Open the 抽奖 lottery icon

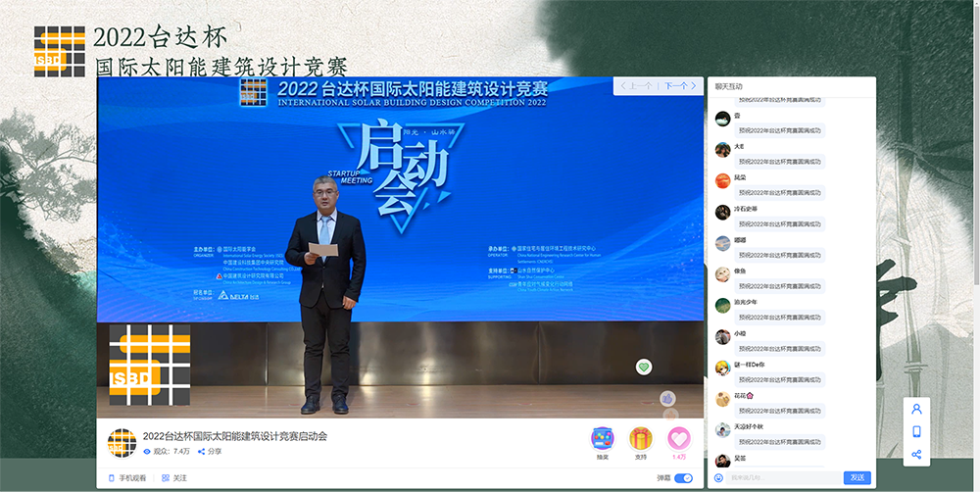click(x=602, y=439)
